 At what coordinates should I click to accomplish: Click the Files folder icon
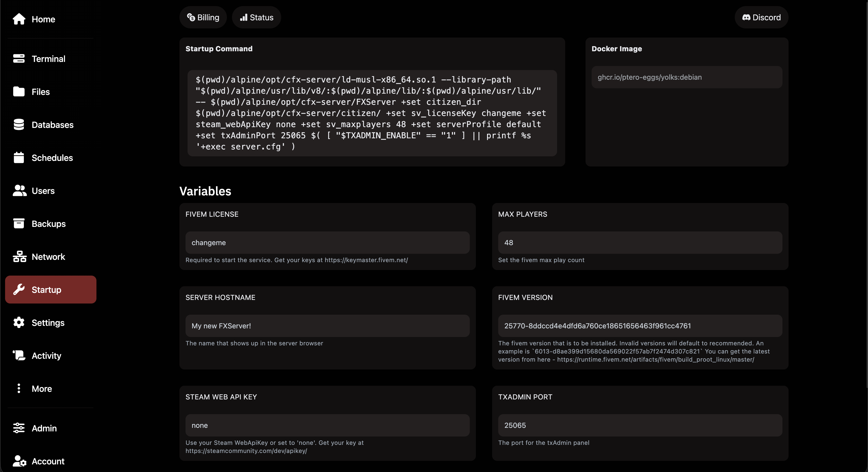click(x=19, y=92)
